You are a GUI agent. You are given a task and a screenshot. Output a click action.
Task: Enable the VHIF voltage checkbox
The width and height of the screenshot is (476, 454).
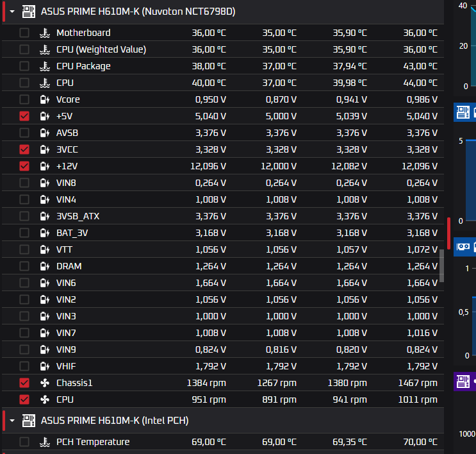24,366
